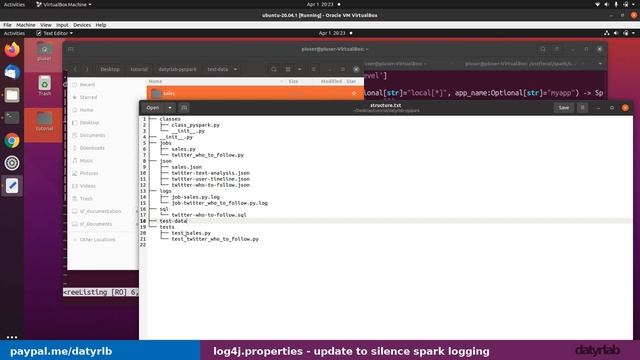640x360 pixels.
Task: Select Music in Files sidebar
Action: [86, 160]
